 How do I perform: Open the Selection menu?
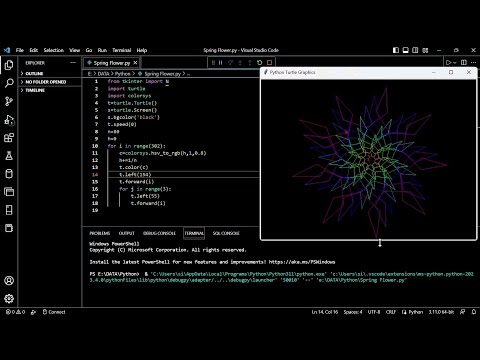54,50
